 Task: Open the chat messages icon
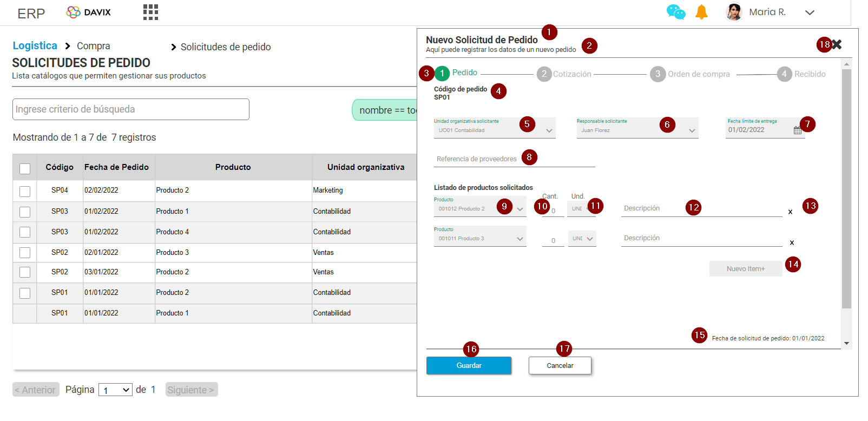(675, 12)
